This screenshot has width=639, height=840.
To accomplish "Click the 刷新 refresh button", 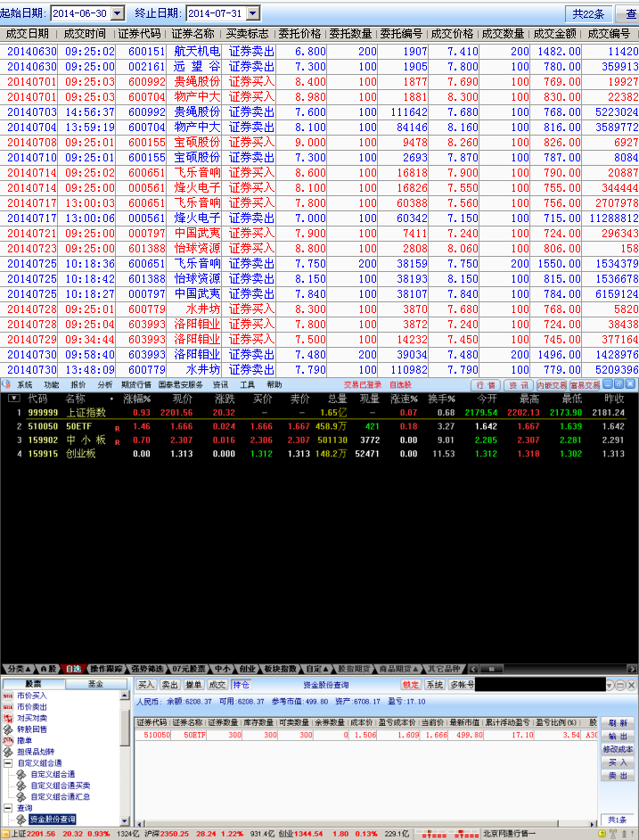I will [x=618, y=723].
